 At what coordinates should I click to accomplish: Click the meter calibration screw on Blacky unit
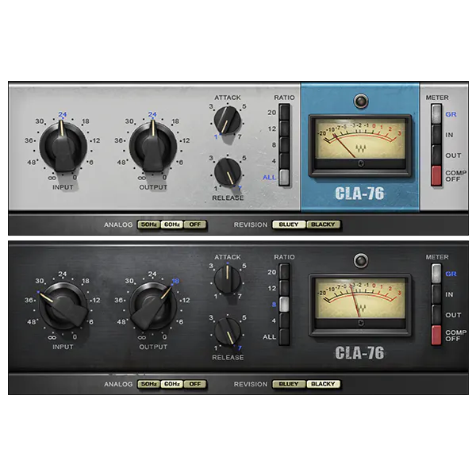361,323
